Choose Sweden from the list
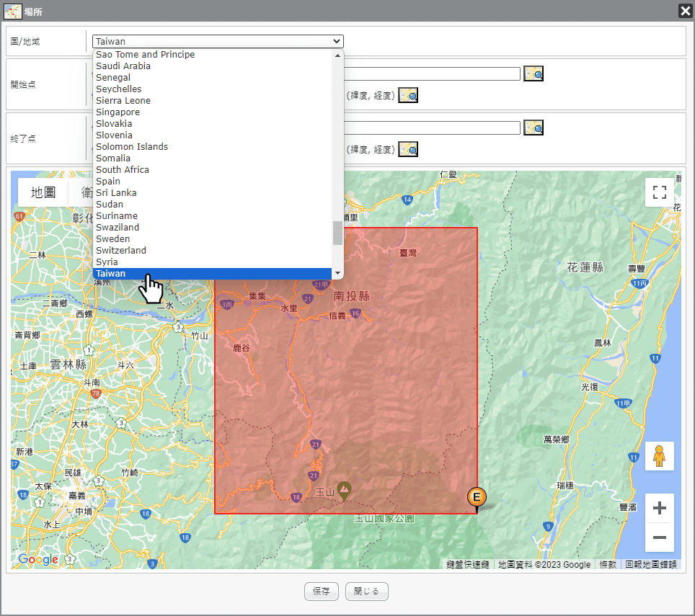 [212, 238]
